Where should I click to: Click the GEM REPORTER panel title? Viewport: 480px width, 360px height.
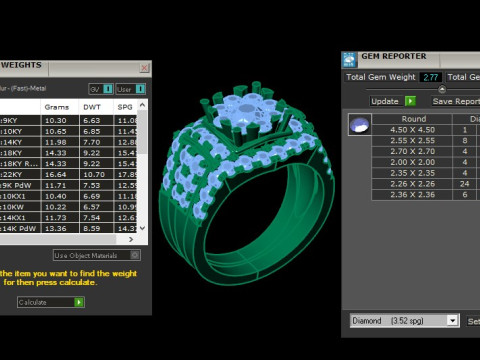pyautogui.click(x=394, y=56)
